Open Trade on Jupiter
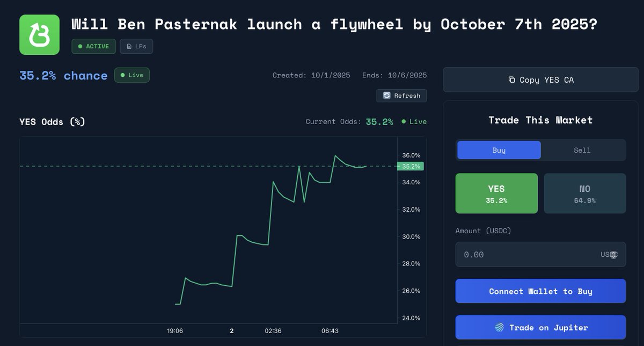Image resolution: width=644 pixels, height=346 pixels. pyautogui.click(x=540, y=327)
